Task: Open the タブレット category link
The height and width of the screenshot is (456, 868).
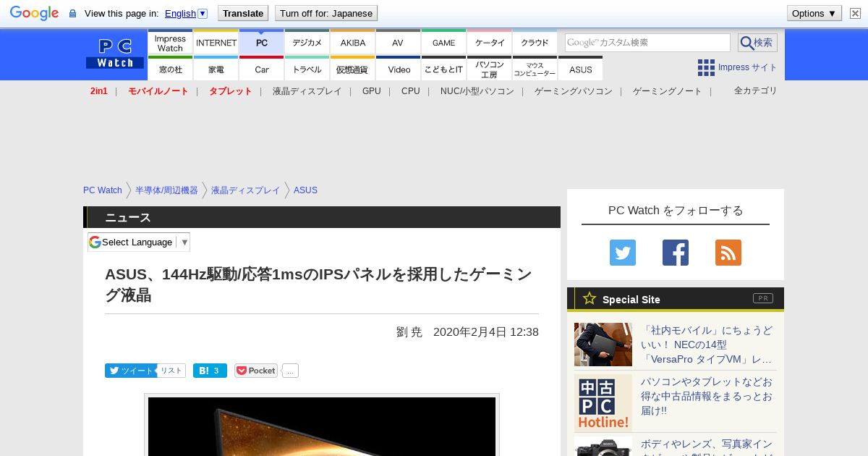Action: (x=231, y=91)
